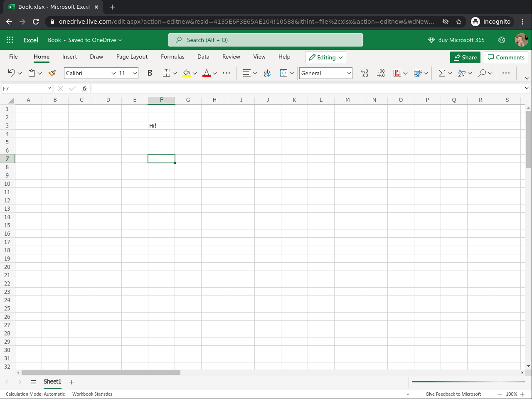This screenshot has height=399, width=532.
Task: Click the all sheets list icon
Action: [33, 382]
